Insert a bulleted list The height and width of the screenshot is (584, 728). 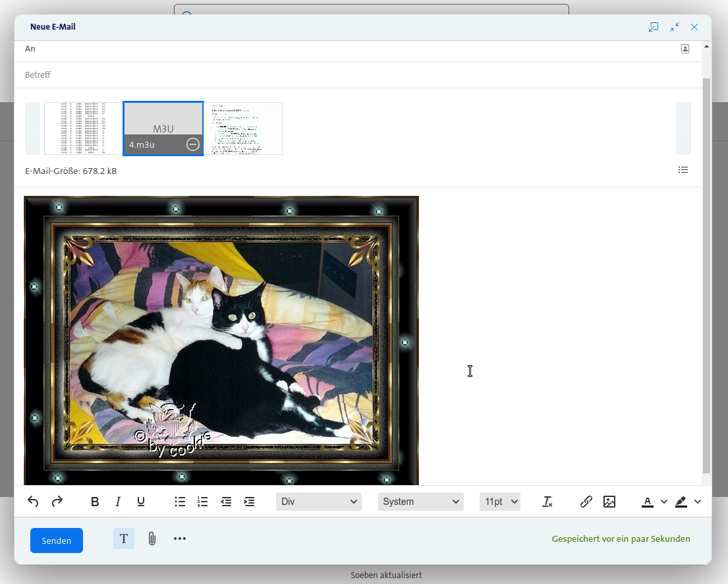pyautogui.click(x=180, y=502)
